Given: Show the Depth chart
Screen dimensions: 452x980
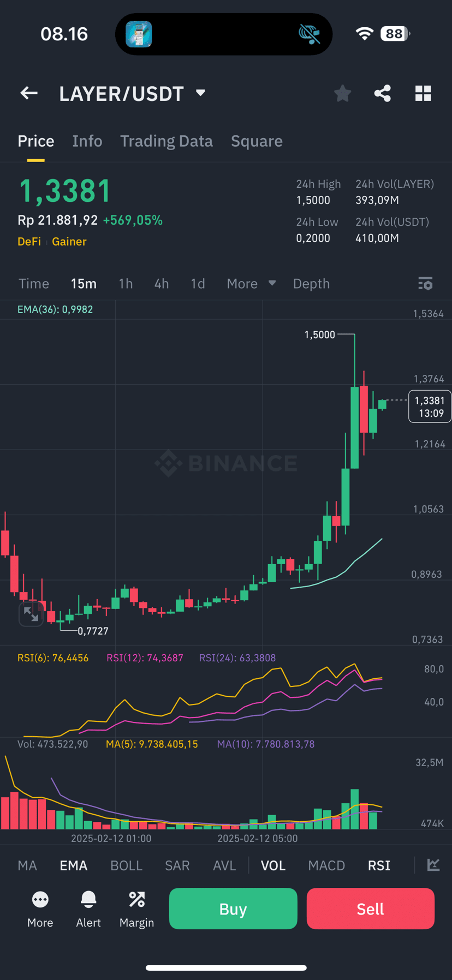Looking at the screenshot, I should click(x=311, y=284).
